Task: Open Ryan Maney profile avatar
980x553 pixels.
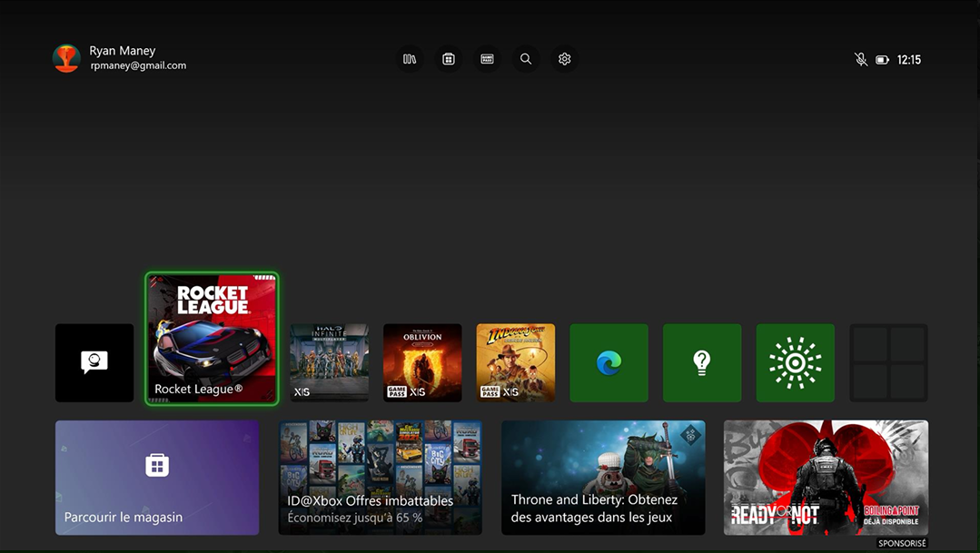Action: pos(66,58)
